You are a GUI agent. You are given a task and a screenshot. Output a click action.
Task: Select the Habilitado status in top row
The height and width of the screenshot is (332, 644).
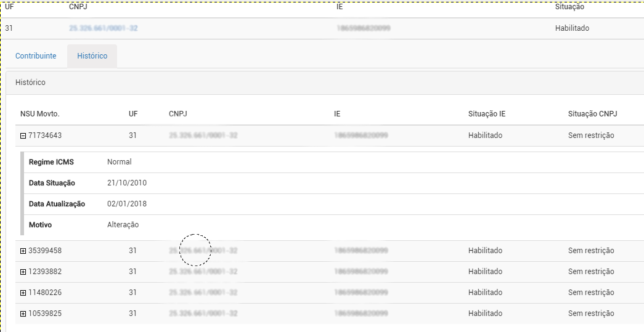click(572, 28)
